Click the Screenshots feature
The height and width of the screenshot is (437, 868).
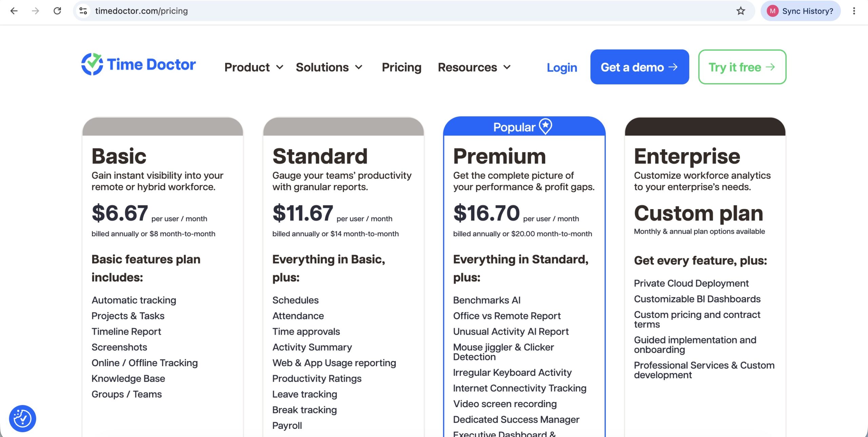pos(119,347)
